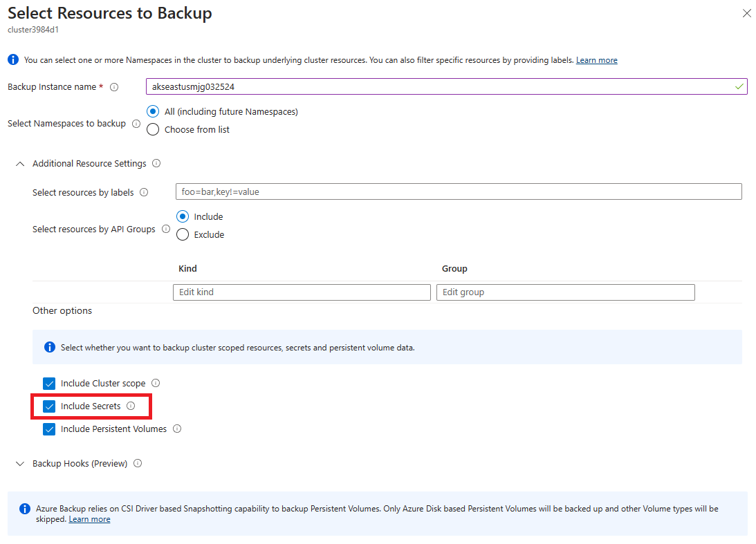This screenshot has height=544, width=756.
Task: Uncheck the Include Persistent Volumes checkbox
Action: tap(49, 429)
